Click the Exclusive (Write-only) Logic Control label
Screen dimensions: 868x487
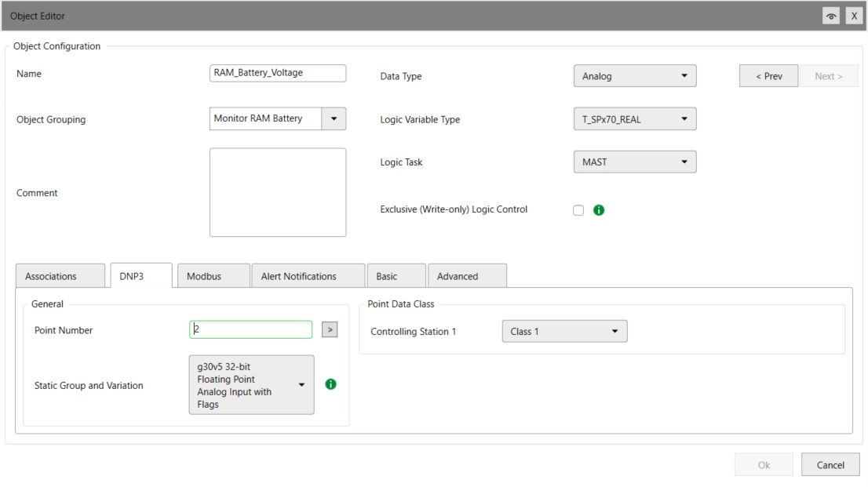point(454,209)
